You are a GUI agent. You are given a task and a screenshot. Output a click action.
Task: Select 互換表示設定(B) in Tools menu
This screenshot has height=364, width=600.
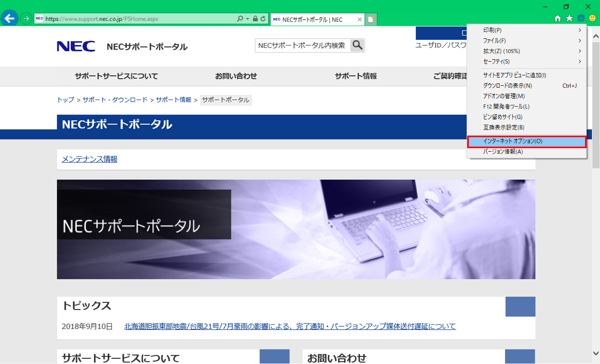[503, 127]
